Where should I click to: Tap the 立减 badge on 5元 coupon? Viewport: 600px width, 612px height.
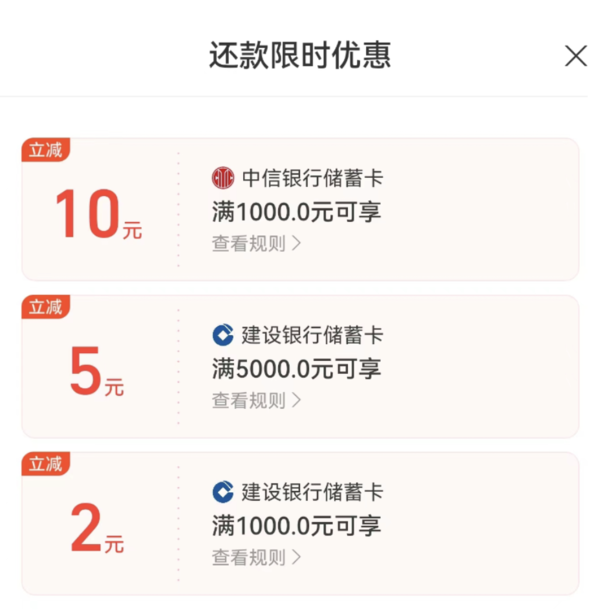(x=46, y=307)
